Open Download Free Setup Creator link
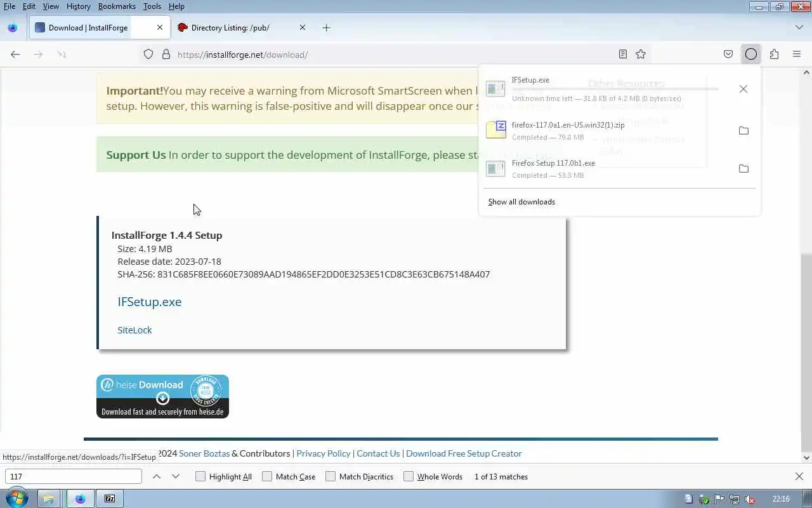812x508 pixels. click(x=464, y=453)
